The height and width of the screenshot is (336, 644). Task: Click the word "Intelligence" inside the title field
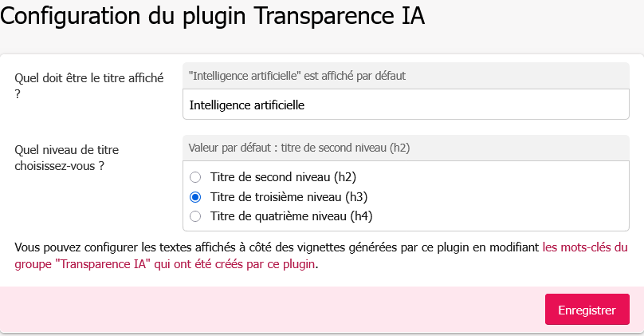click(220, 105)
